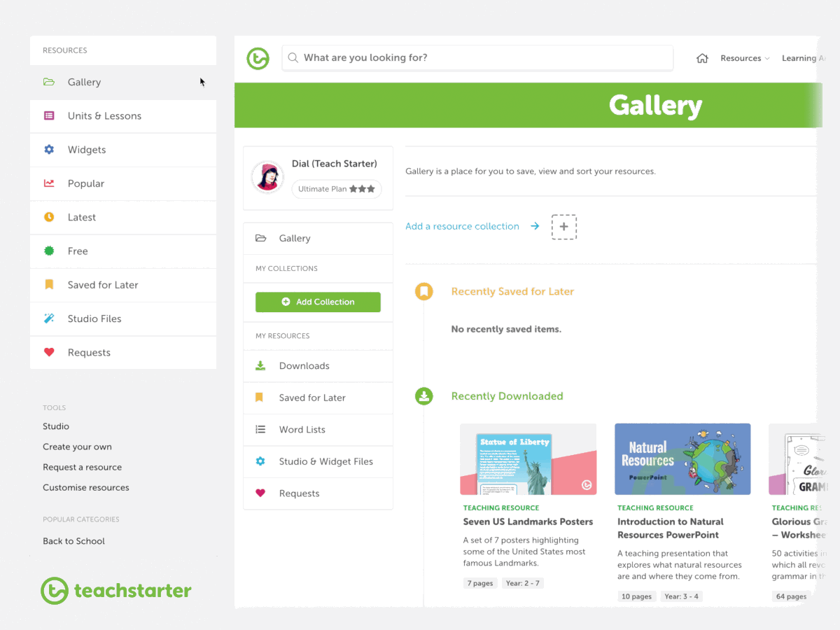Click the Latest clock icon
The image size is (840, 630).
(x=49, y=217)
